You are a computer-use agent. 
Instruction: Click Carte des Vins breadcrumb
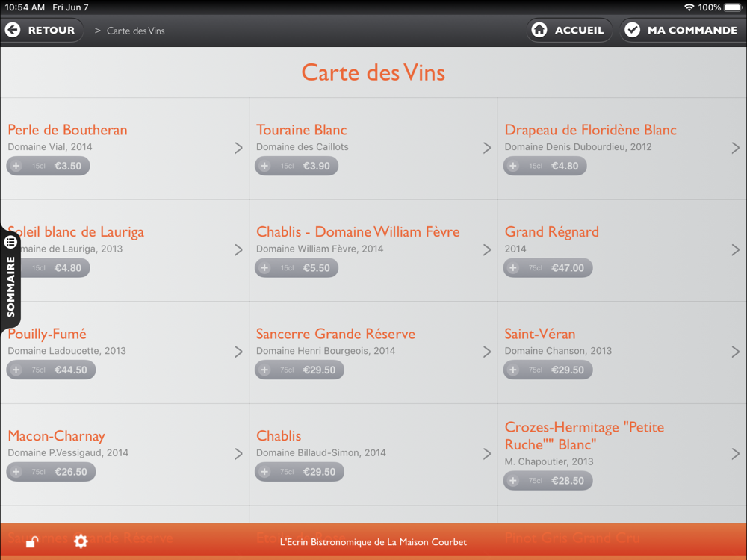(x=136, y=31)
